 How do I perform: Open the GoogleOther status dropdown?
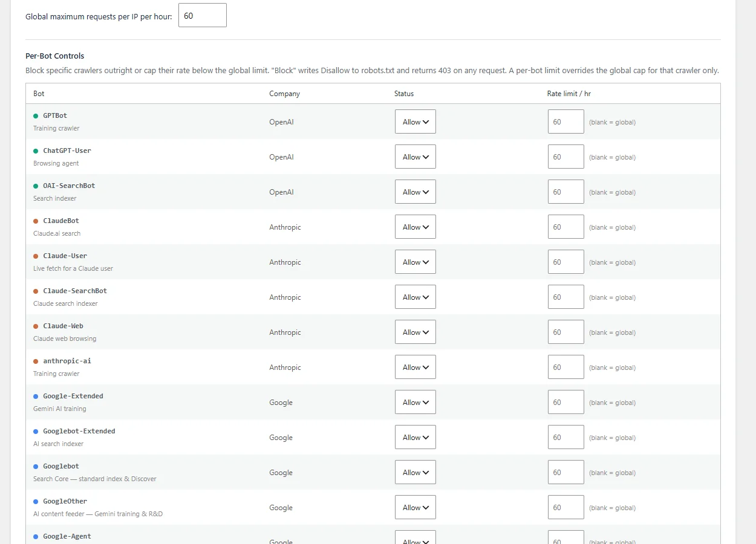pos(415,507)
